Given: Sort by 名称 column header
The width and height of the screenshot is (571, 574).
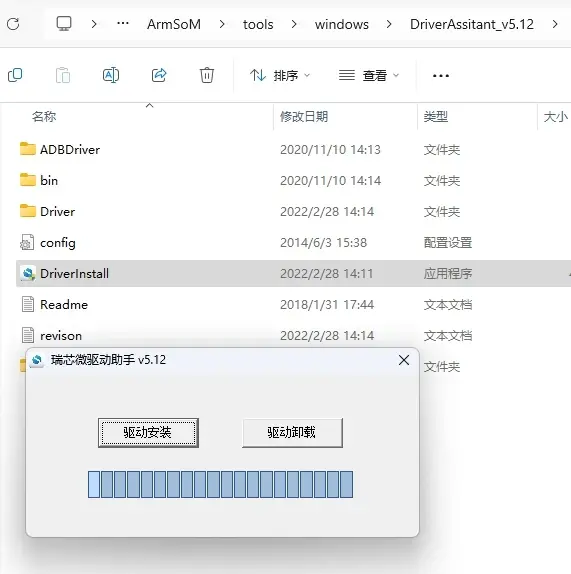Looking at the screenshot, I should click(44, 117).
